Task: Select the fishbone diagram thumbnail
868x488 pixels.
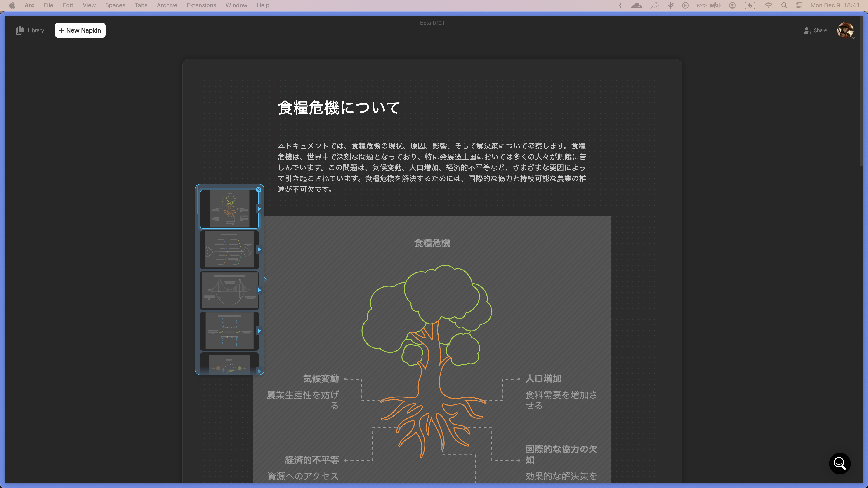Action: [229, 249]
